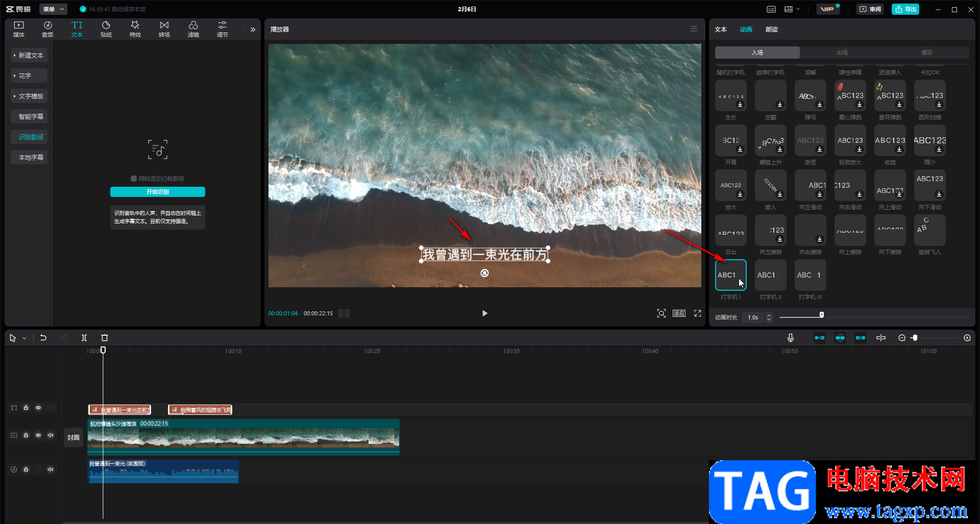Expand the 新建文本 category
The image size is (980, 524).
point(29,55)
